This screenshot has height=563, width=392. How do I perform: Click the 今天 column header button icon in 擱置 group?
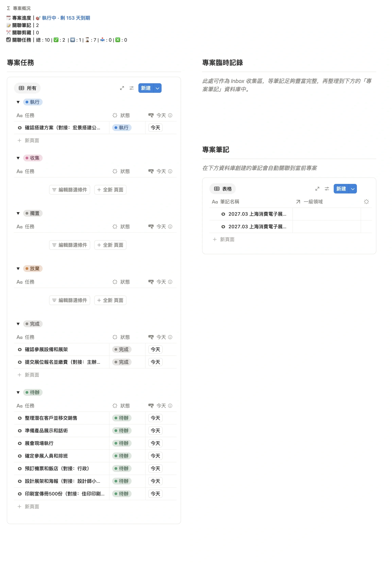pyautogui.click(x=151, y=227)
